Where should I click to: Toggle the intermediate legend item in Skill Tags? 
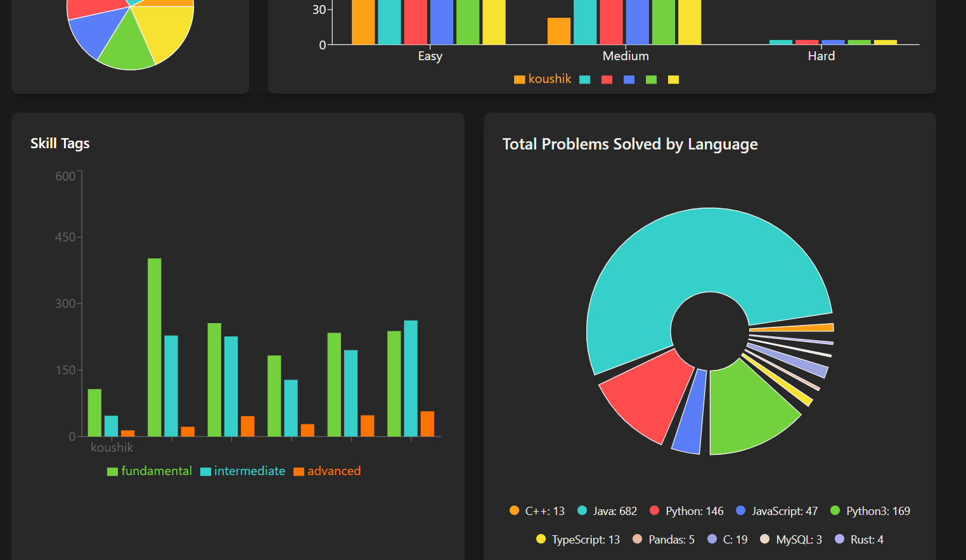coord(243,471)
